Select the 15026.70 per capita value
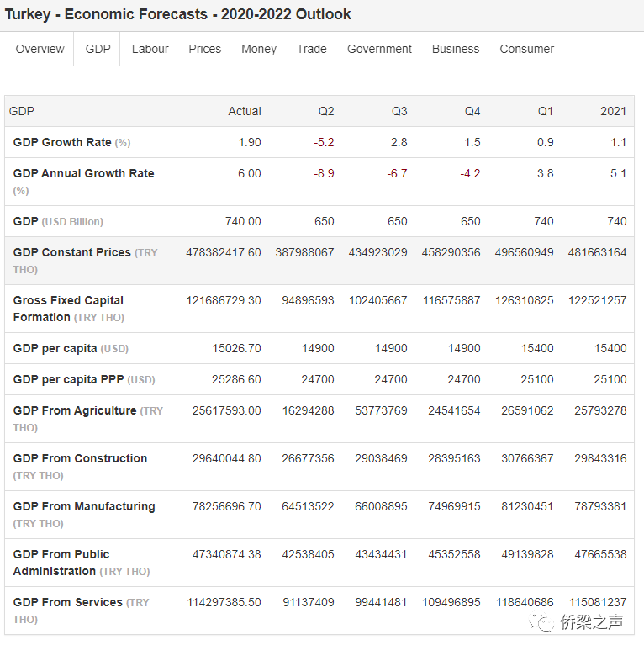 point(236,348)
